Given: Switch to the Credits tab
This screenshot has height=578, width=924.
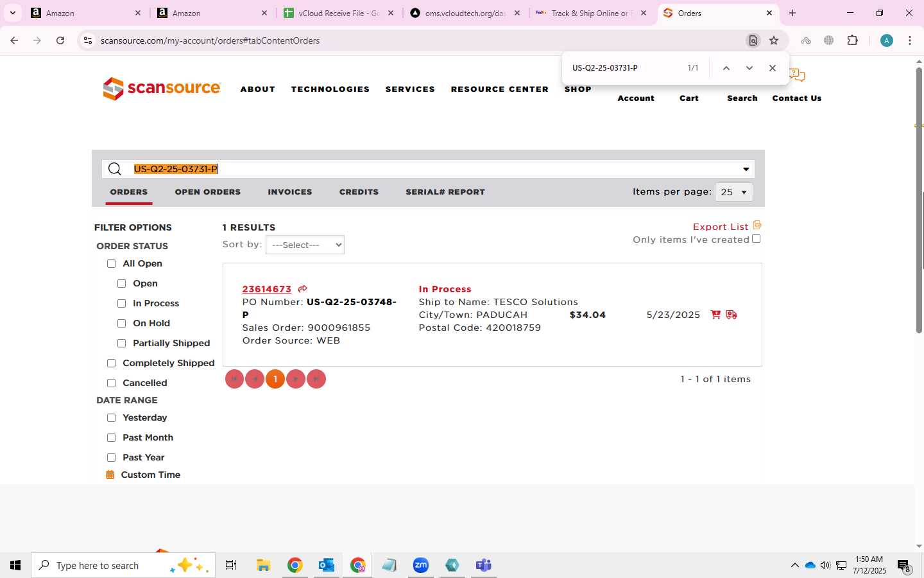Looking at the screenshot, I should click(x=359, y=192).
